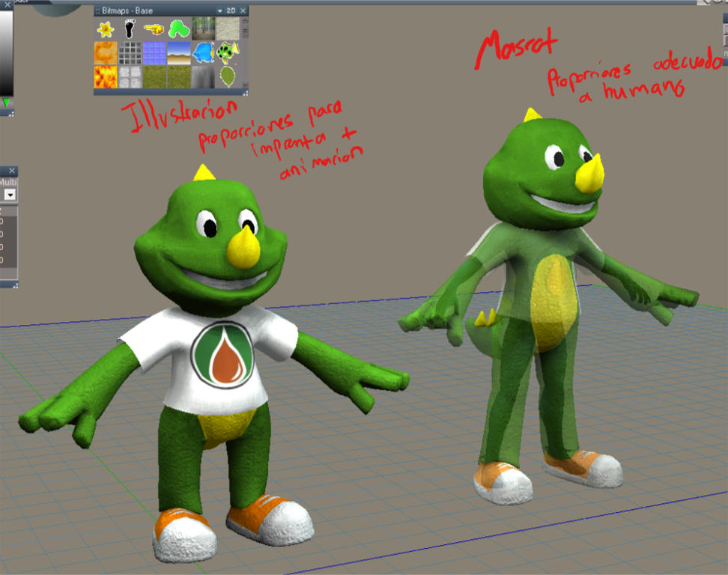Close the grayscale gradient panel
728x575 pixels.
click(7, 4)
